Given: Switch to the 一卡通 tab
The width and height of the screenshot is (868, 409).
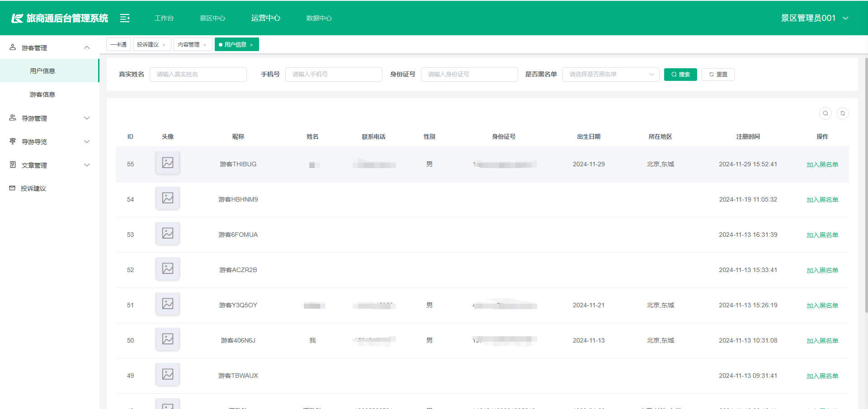Looking at the screenshot, I should pos(118,44).
